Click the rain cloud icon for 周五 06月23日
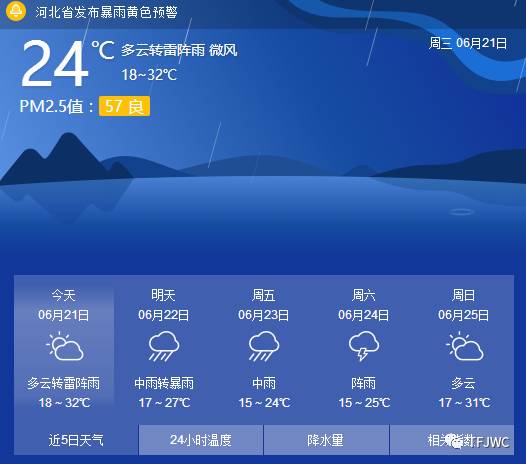526x464 pixels. click(264, 346)
